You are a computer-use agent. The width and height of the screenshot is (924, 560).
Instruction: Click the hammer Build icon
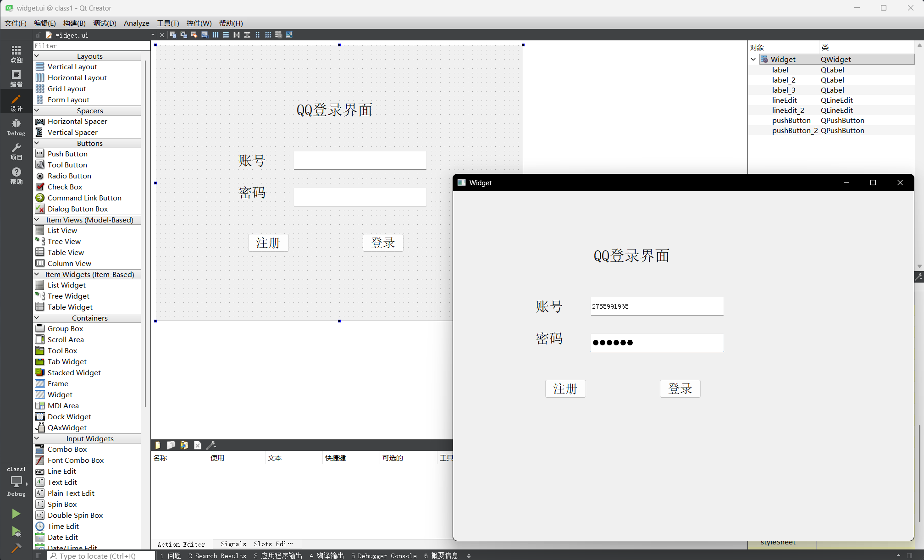point(16,548)
